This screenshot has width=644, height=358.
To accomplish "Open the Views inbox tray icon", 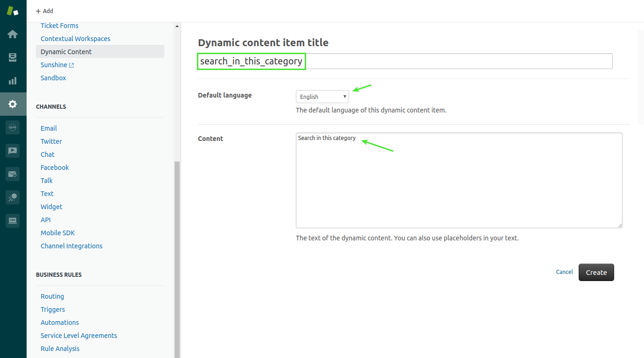I will [13, 57].
